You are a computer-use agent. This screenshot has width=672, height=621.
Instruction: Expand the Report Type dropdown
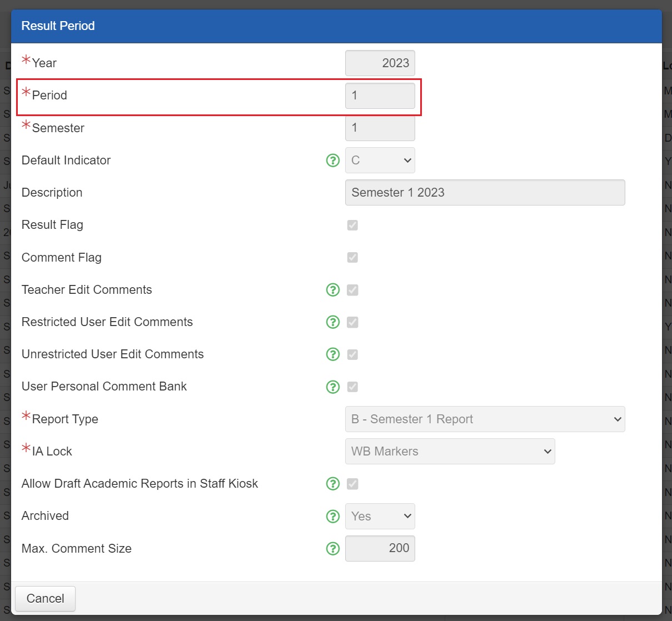tap(485, 419)
